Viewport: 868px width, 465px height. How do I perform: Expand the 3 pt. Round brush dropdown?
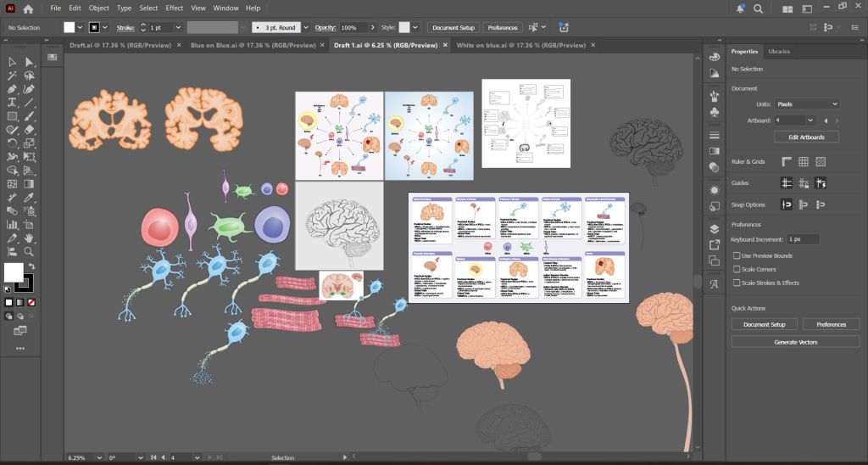click(x=305, y=28)
